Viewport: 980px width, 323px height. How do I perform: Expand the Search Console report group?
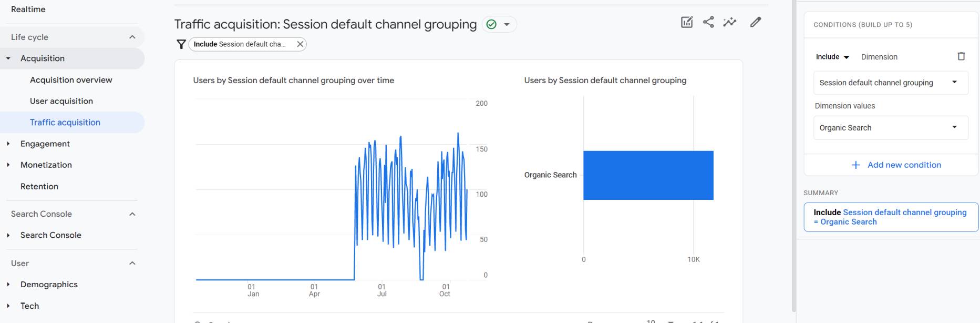point(8,235)
